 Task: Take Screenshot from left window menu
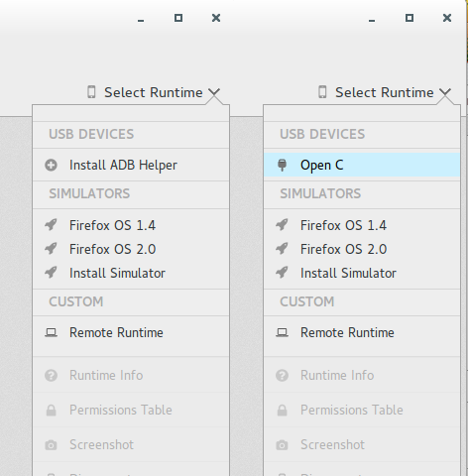coord(131,445)
